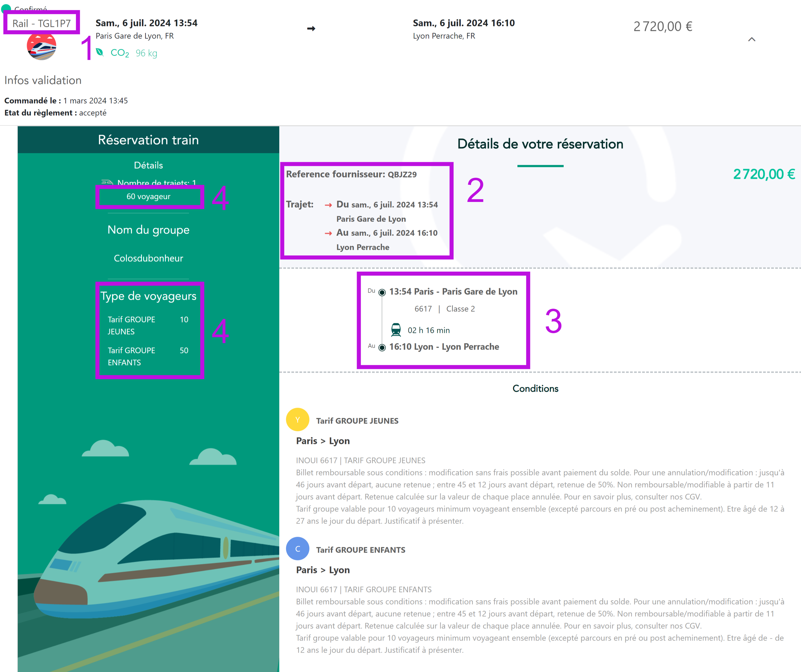Click the green 2 720,00 € total
Viewport: 801px width, 672px height.
[764, 175]
